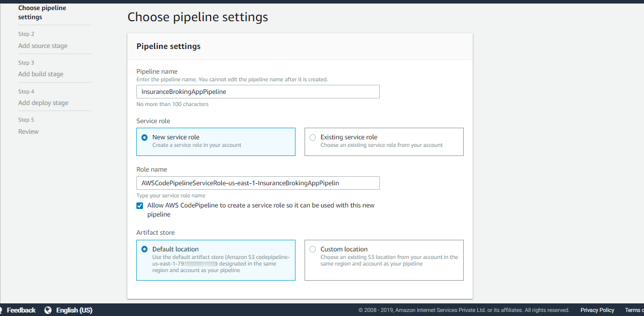This screenshot has width=644, height=316.
Task: Uncheck Allow AWS CodePipeline to create role
Action: click(x=140, y=205)
